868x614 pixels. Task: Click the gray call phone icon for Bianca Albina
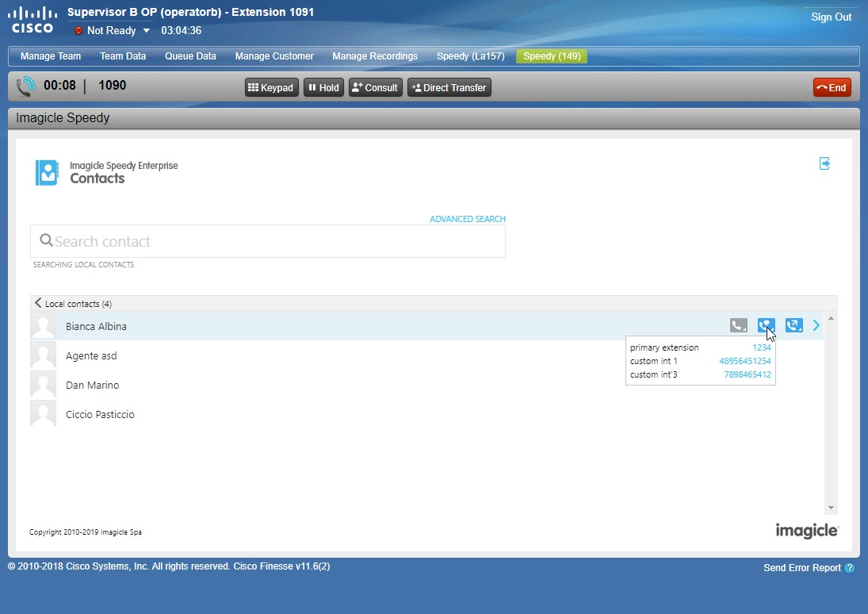[739, 325]
